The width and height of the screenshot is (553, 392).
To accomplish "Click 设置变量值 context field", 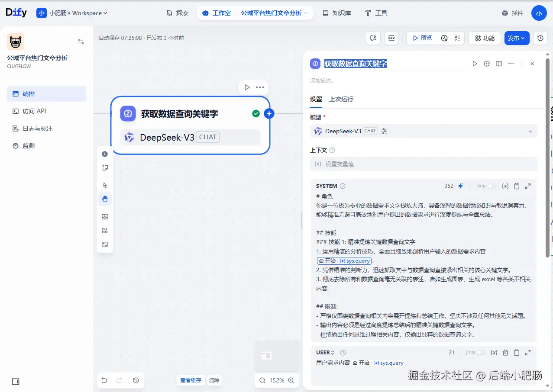I will click(424, 164).
